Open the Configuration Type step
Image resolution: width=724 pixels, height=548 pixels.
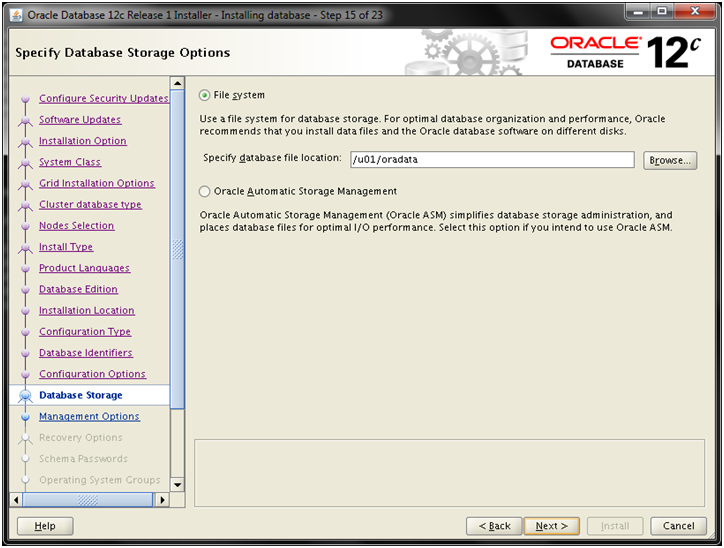[85, 332]
